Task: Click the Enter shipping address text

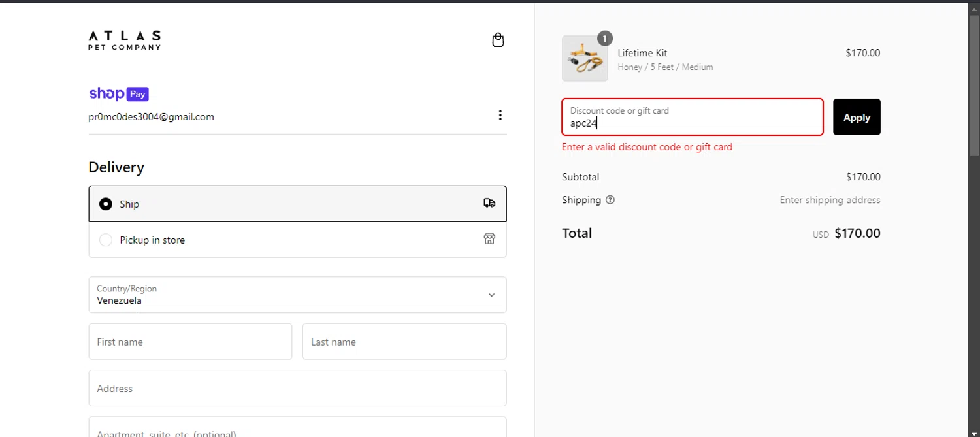Action: coord(830,200)
